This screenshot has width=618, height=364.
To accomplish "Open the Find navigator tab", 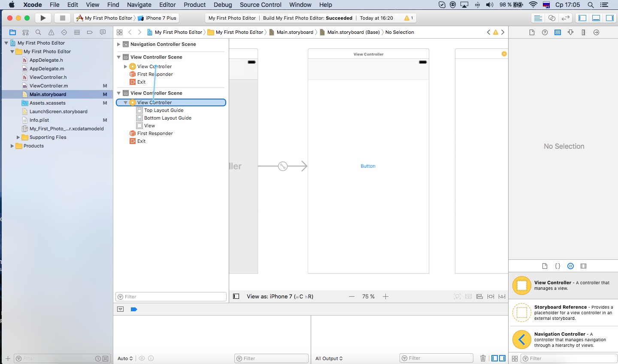I will 38,32.
